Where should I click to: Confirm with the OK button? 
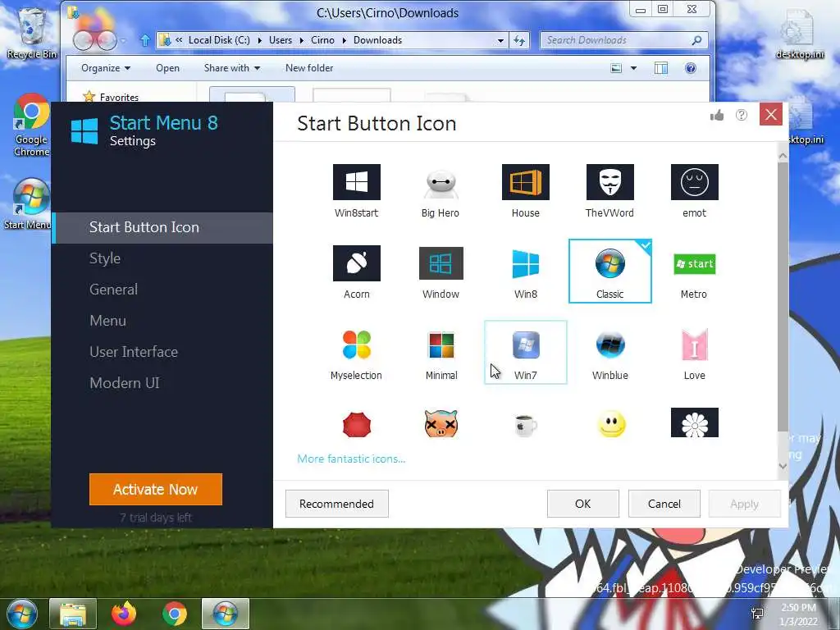coord(583,504)
